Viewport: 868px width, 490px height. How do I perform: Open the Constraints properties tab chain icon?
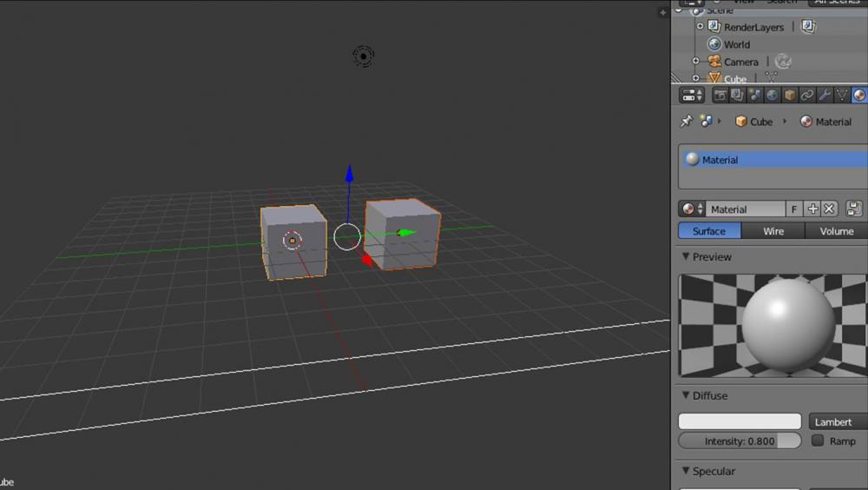[x=807, y=96]
